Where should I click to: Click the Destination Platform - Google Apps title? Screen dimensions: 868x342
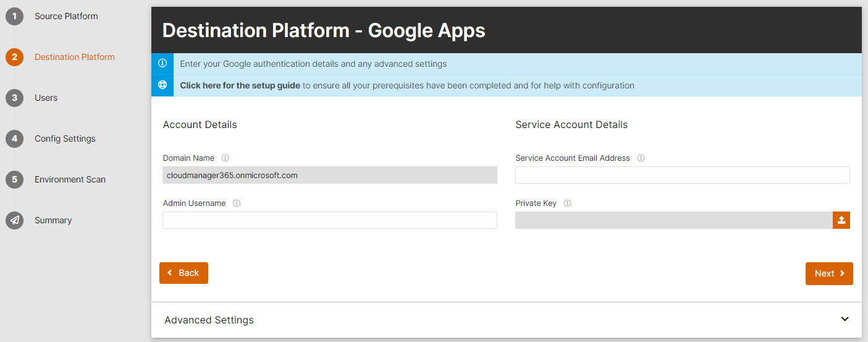(x=324, y=30)
